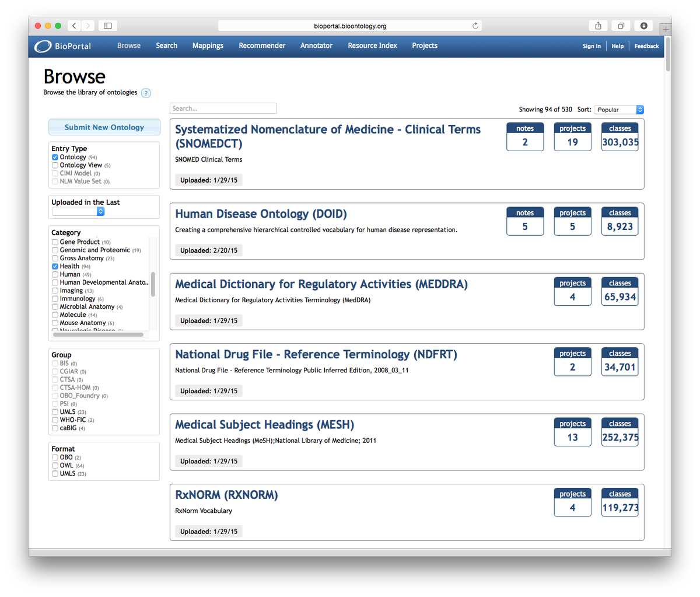700x597 pixels.
Task: Toggle the Safari sidebar button
Action: tap(108, 26)
